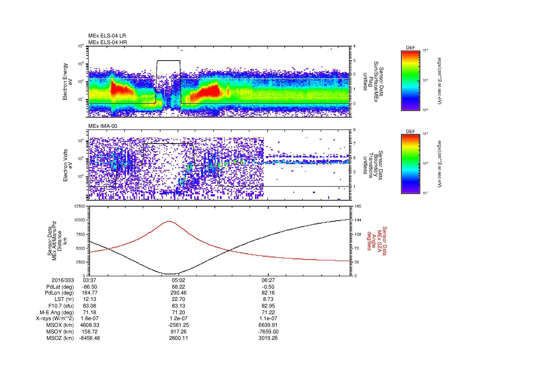Click the DEF color bar beside the IMA panel
The width and height of the screenshot is (555, 392).
click(x=410, y=164)
